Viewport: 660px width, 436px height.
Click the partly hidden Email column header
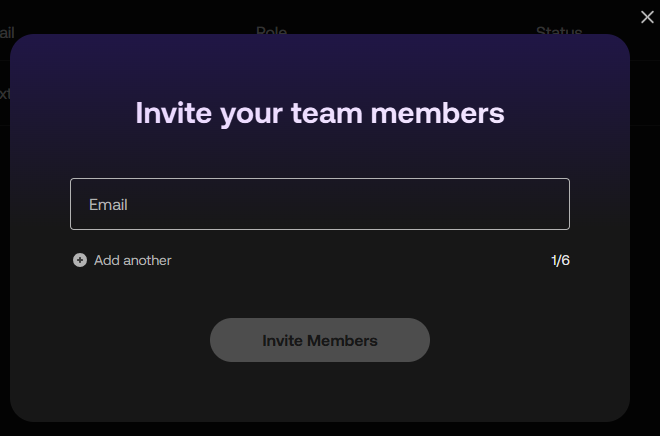pyautogui.click(x=6, y=33)
